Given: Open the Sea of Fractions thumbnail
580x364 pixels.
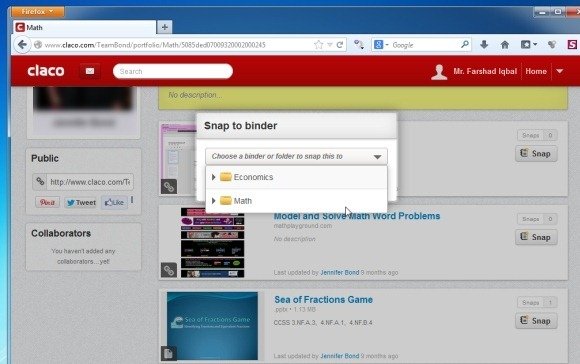Looking at the screenshot, I should click(x=212, y=326).
